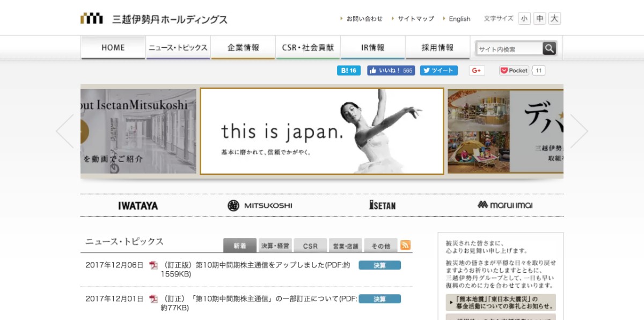This screenshot has width=644, height=320.
Task: Set font size to medium 中
Action: coord(540,18)
